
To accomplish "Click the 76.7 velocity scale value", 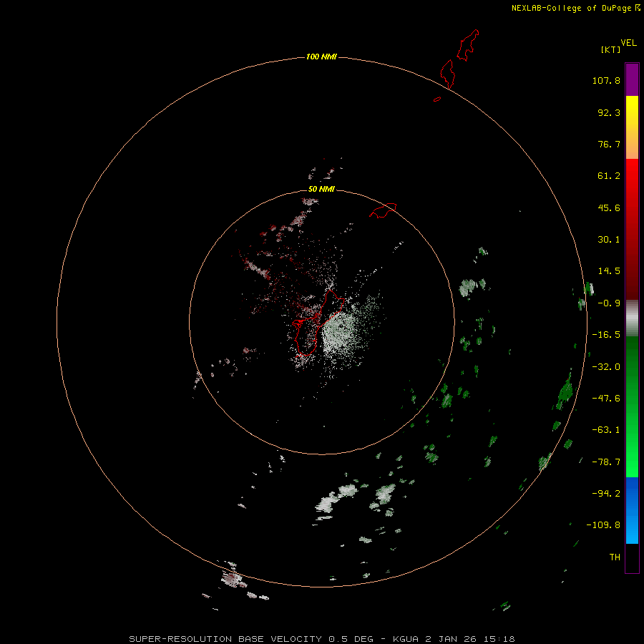I will pos(609,144).
